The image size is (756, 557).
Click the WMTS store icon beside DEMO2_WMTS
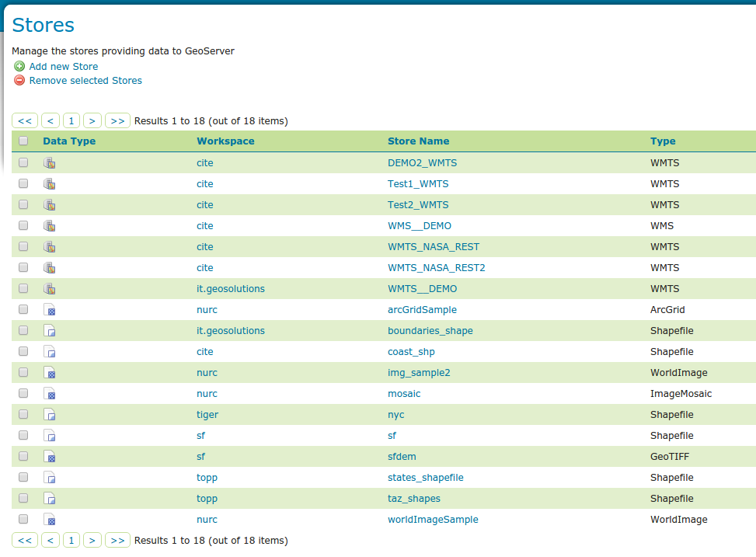click(49, 162)
